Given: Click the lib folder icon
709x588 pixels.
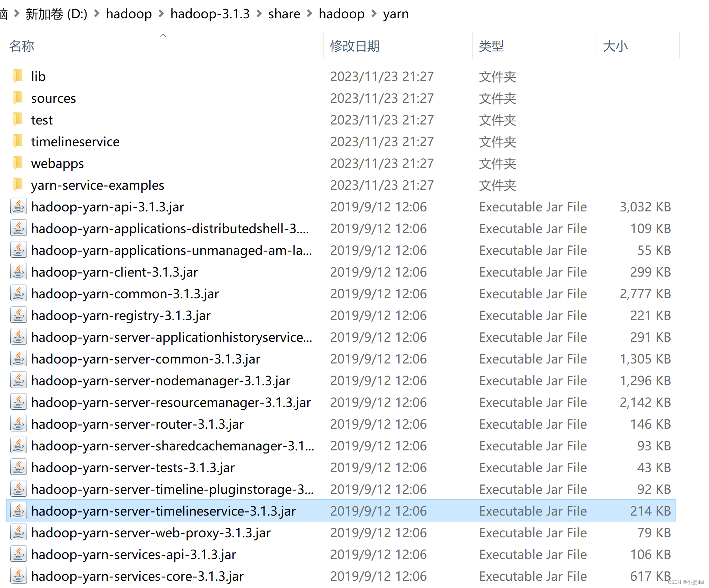Looking at the screenshot, I should pos(18,76).
